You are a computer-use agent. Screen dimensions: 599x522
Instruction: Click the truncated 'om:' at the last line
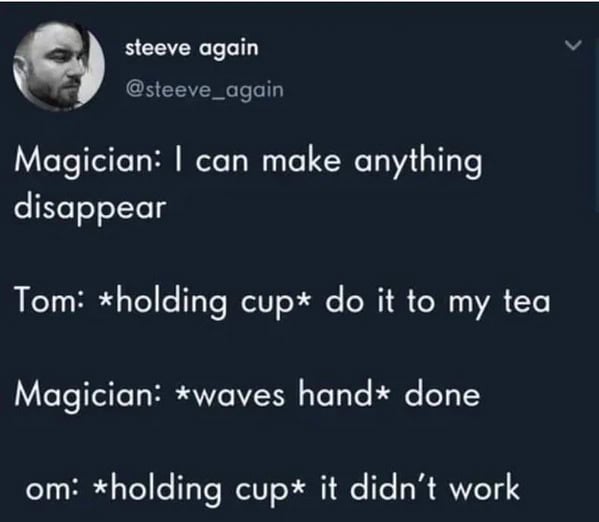52,489
